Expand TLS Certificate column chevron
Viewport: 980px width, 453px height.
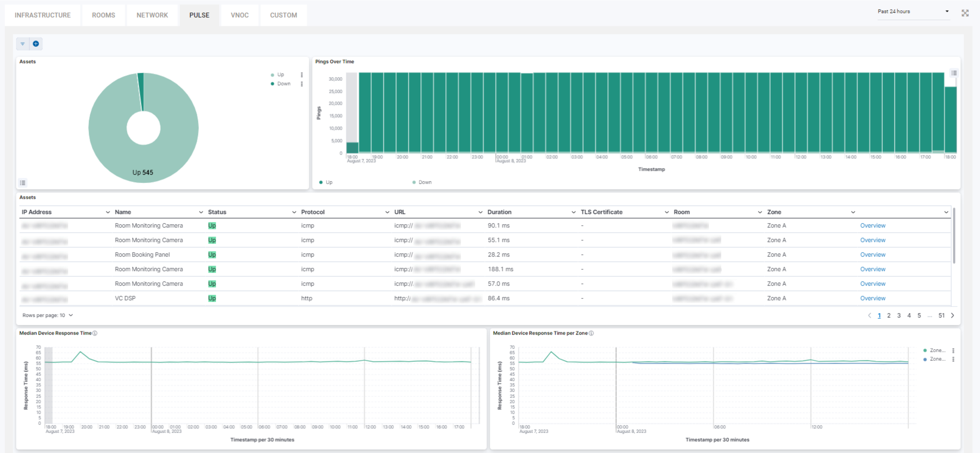666,212
